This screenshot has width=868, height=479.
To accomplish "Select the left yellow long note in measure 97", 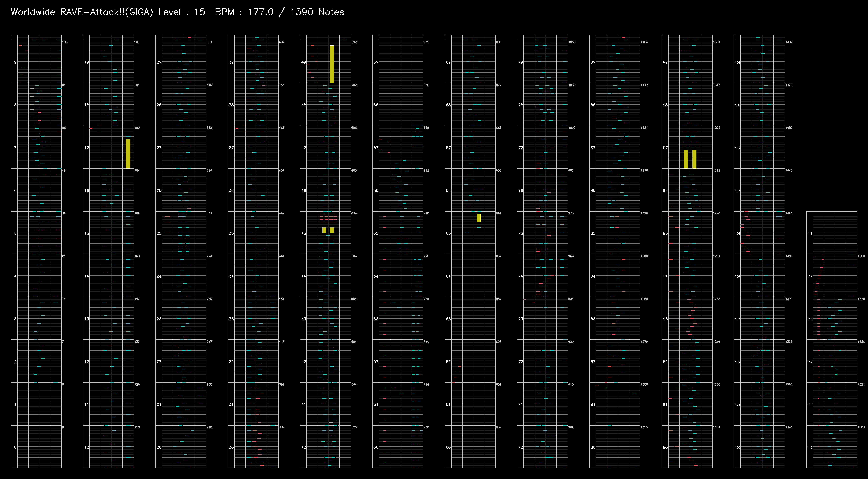I will tap(686, 159).
